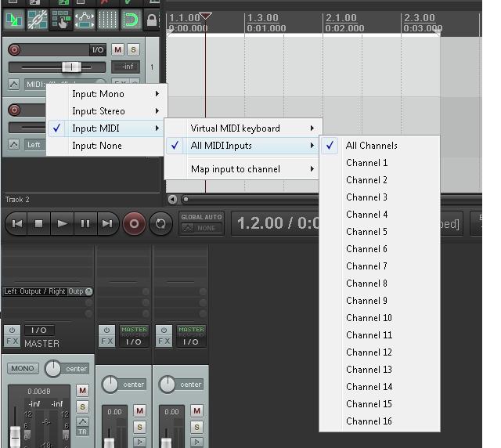Toggle the locking padlock icon
The image size is (501, 448).
point(151,20)
